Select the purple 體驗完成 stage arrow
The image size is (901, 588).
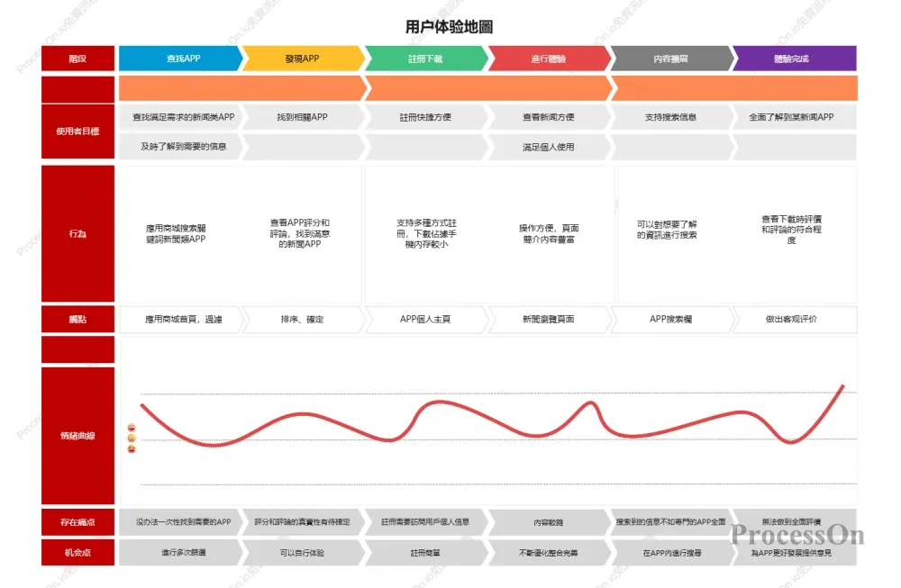(x=793, y=59)
